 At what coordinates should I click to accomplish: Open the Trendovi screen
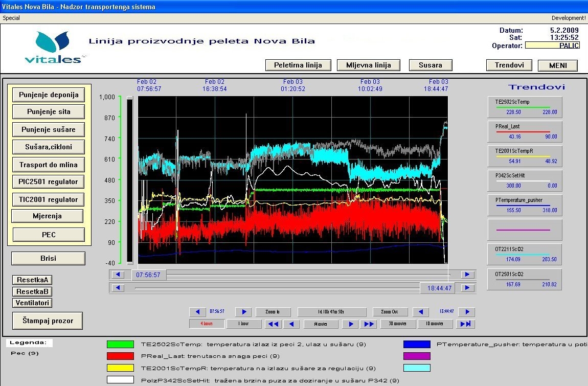509,65
